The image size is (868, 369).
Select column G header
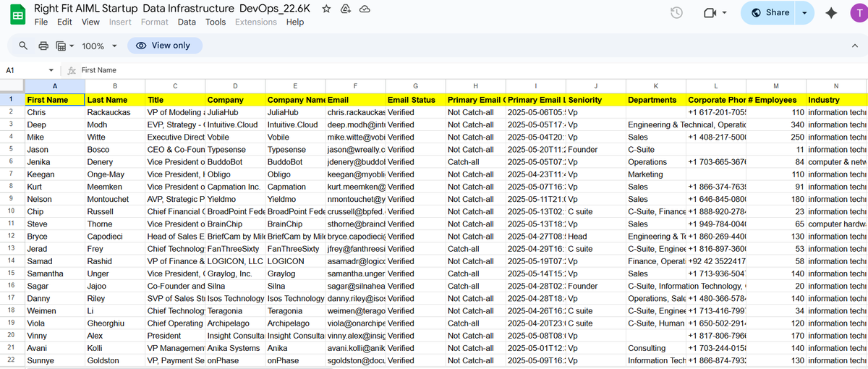(415, 86)
